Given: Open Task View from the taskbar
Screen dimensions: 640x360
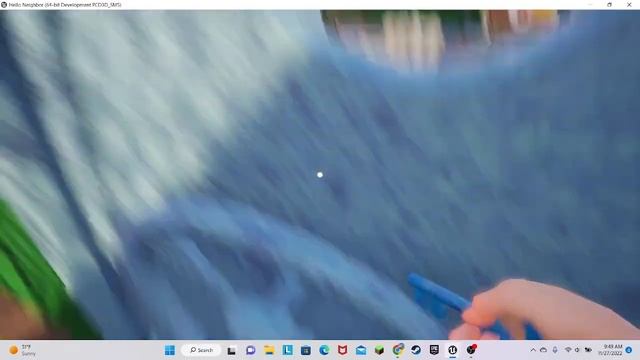Looking at the screenshot, I should 231,350.
